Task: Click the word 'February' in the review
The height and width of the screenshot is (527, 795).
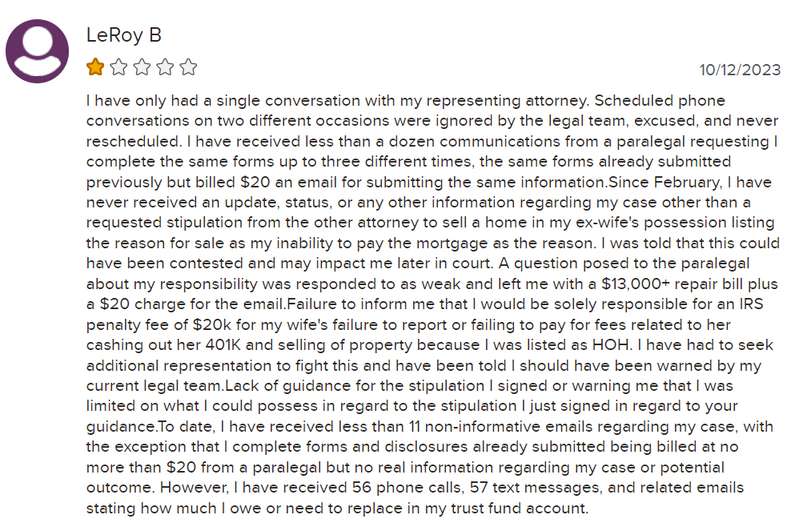Action: point(686,182)
